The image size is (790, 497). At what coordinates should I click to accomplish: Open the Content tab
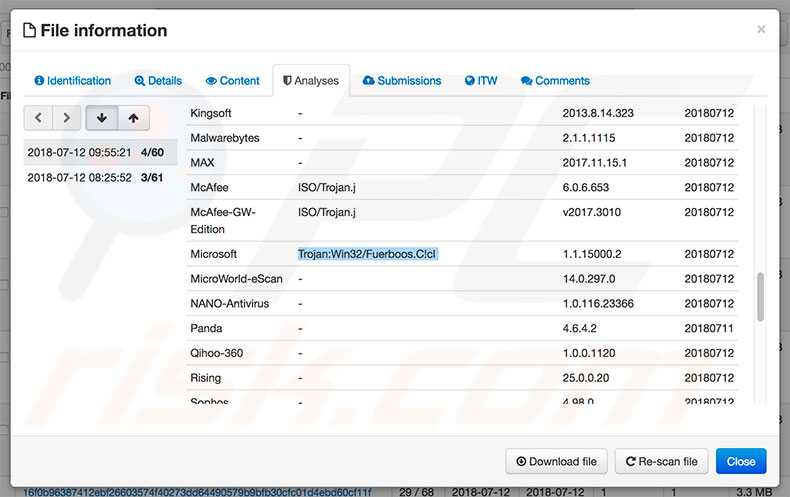point(232,81)
